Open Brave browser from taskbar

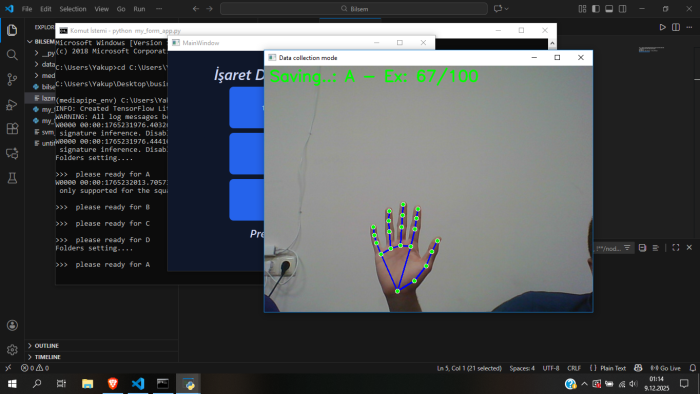pos(112,384)
